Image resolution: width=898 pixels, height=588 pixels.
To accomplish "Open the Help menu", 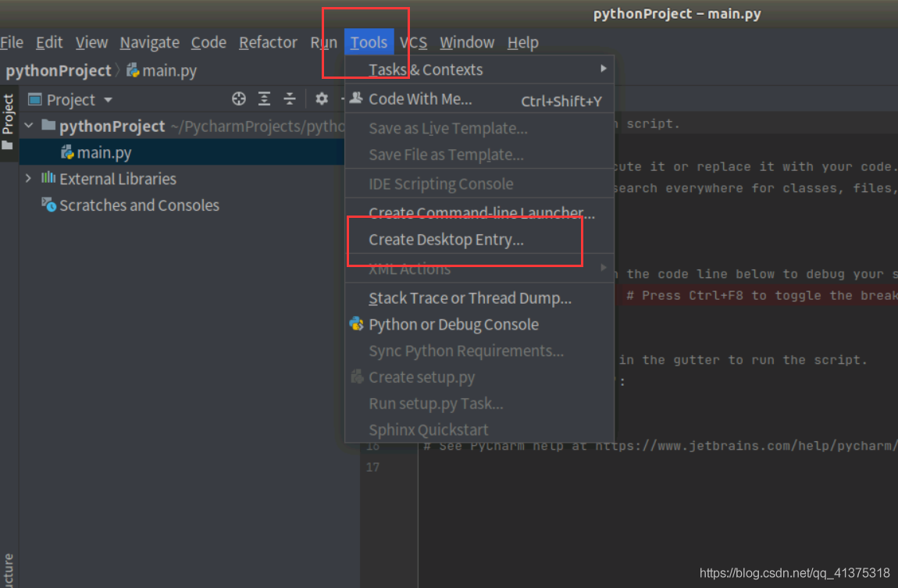I will pyautogui.click(x=523, y=42).
